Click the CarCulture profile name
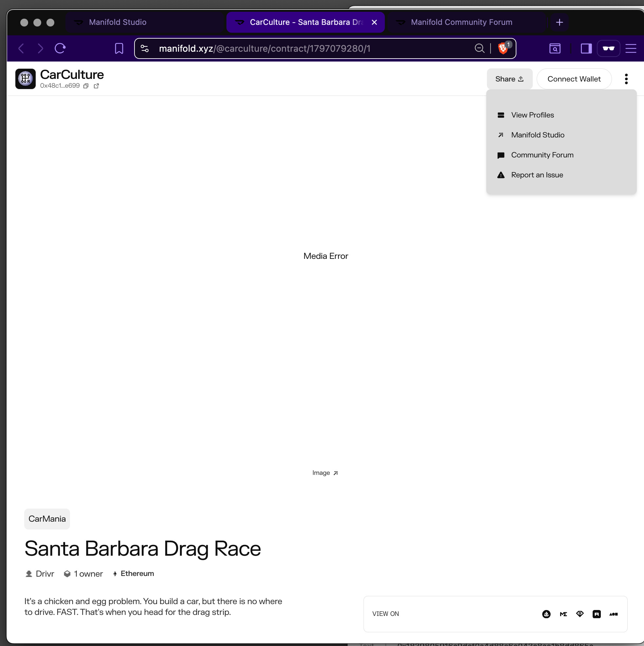 [x=72, y=75]
